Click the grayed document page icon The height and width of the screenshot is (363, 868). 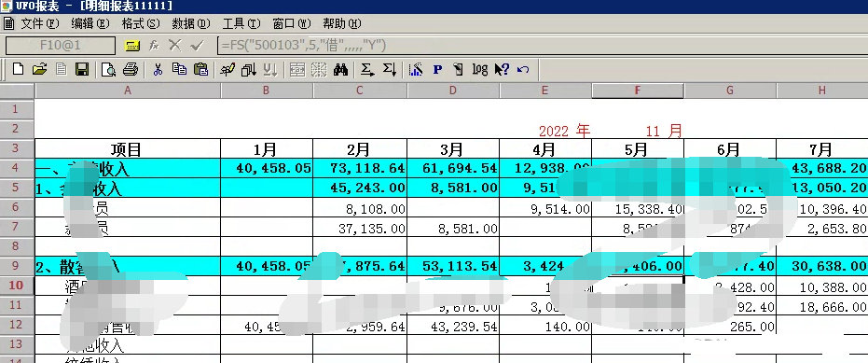61,69
